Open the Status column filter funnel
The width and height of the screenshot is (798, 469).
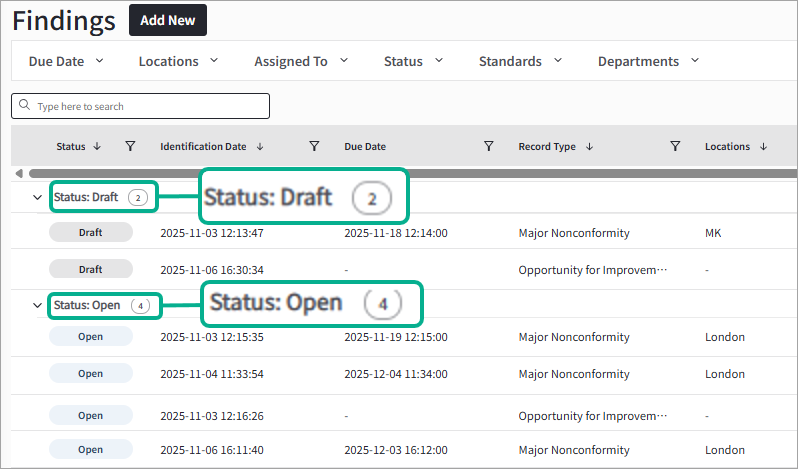pyautogui.click(x=130, y=146)
